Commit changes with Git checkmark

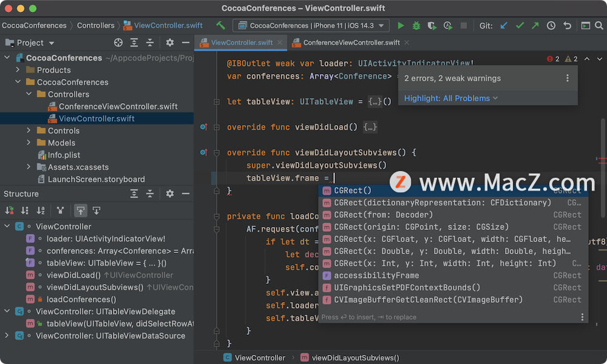coord(520,25)
